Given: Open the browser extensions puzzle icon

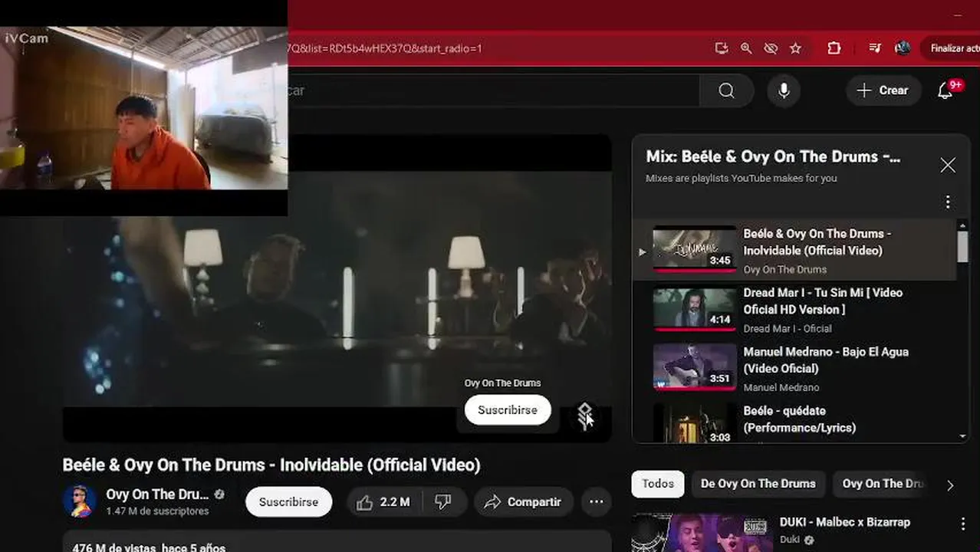Looking at the screenshot, I should (x=834, y=48).
